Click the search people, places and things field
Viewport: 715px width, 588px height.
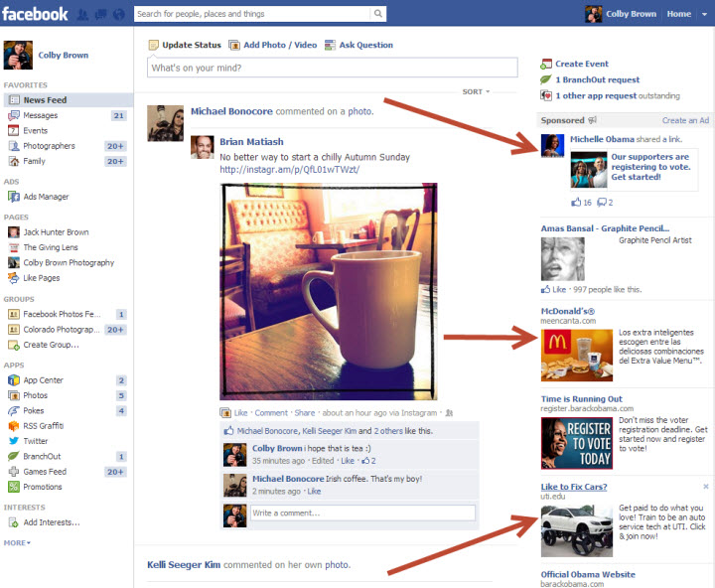coord(252,14)
